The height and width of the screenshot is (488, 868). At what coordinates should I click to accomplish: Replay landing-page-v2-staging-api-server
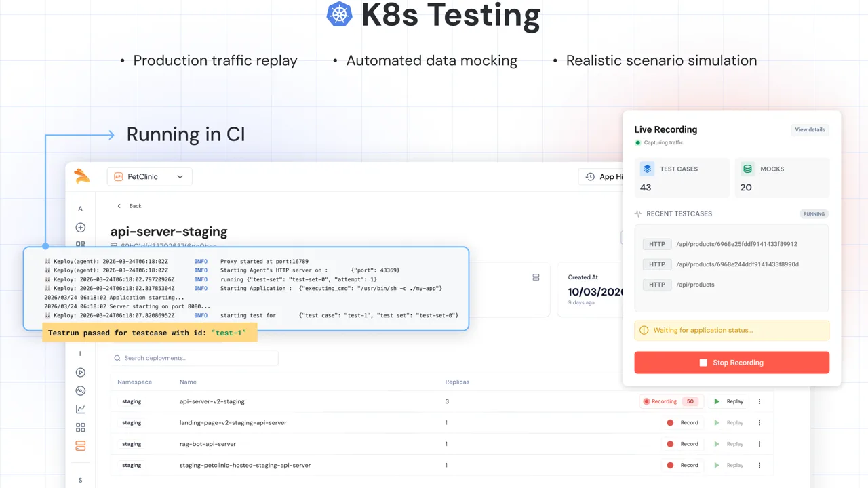pyautogui.click(x=729, y=423)
